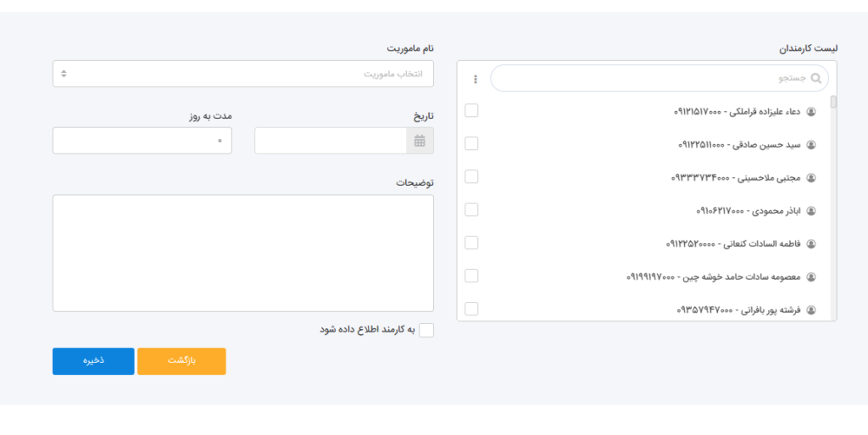Tick the checkbox for معصومه سادات حامد خوشه چین
This screenshot has height=435, width=868.
click(472, 276)
